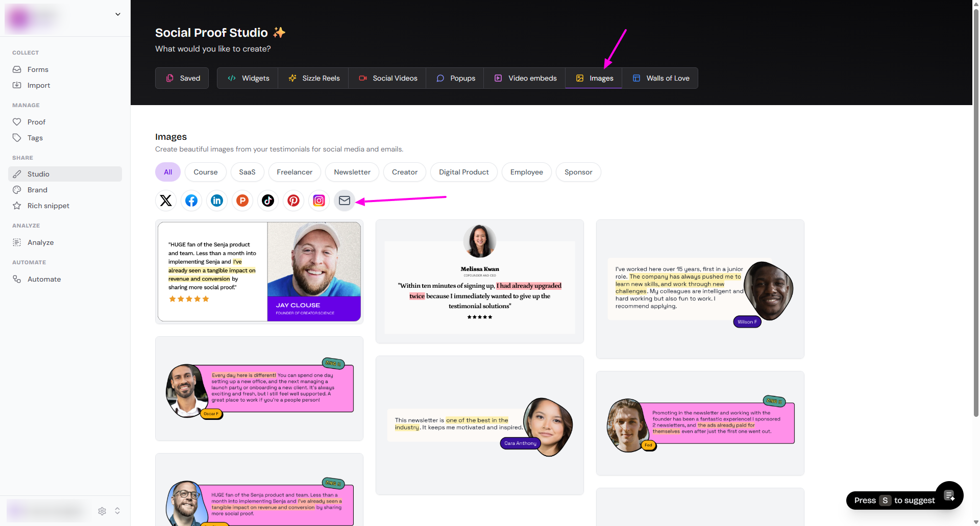
Task: Expand the workspace switcher dropdown chevron
Action: 118,14
